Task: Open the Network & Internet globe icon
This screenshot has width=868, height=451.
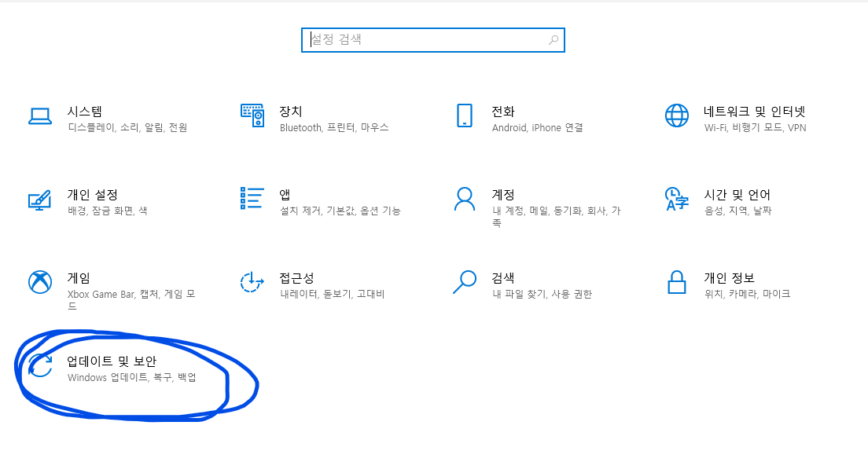Action: 676,115
